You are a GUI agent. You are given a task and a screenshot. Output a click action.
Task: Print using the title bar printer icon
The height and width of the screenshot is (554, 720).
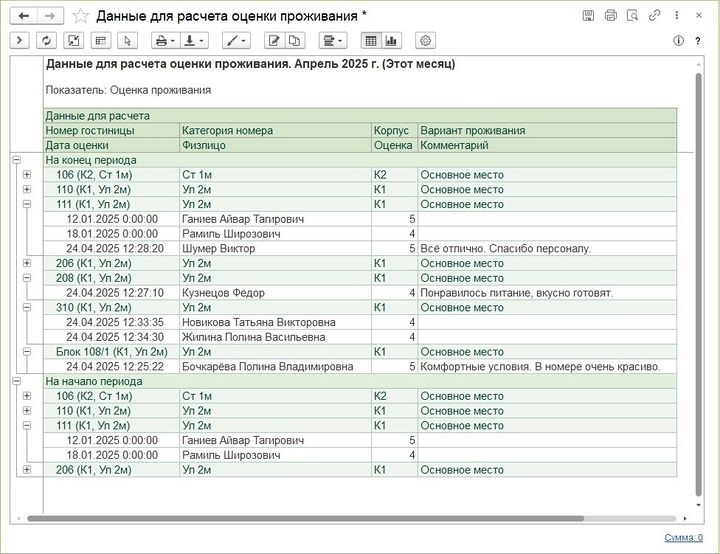click(x=610, y=16)
